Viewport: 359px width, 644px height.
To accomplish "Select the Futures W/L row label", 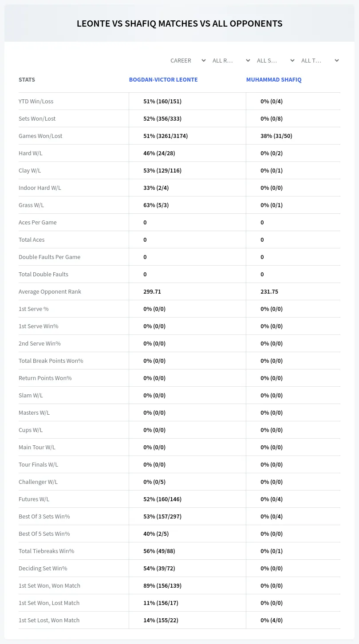I will pyautogui.click(x=34, y=499).
